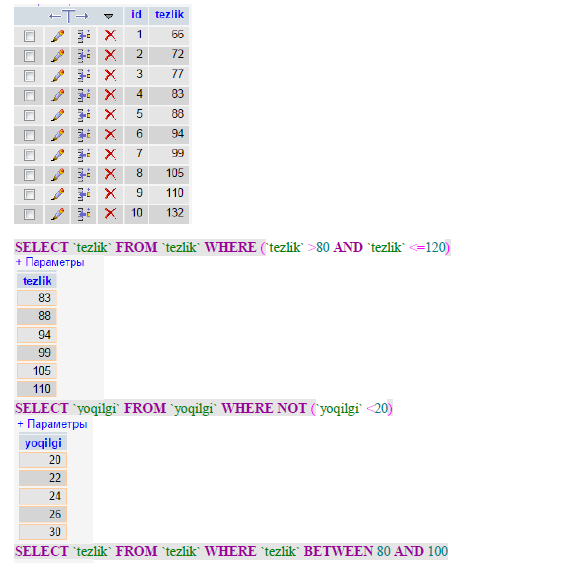Edit row with id 9 via pencil
Image resolution: width=585 pixels, height=563 pixels.
click(57, 194)
